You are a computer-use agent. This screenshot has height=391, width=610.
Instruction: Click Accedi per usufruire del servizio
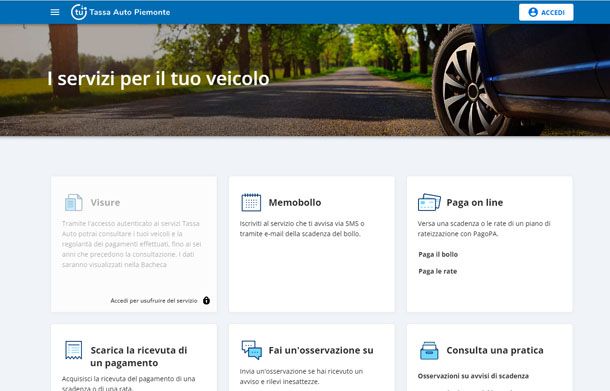154,301
